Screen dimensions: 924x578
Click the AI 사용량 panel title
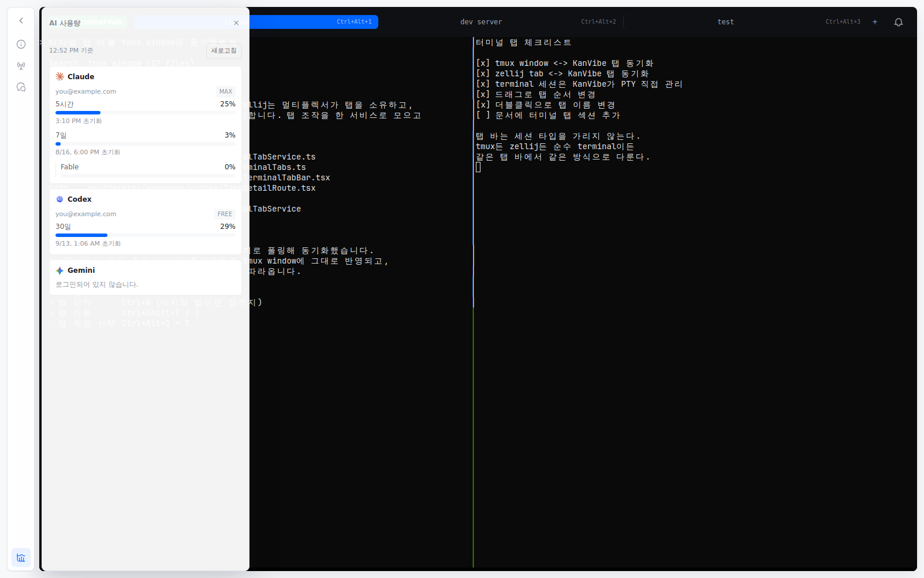tap(65, 23)
